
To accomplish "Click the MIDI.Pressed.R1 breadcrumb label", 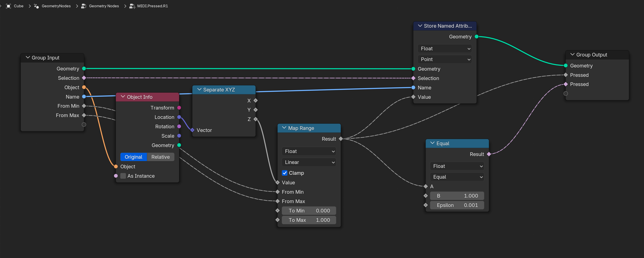I will coord(153,6).
